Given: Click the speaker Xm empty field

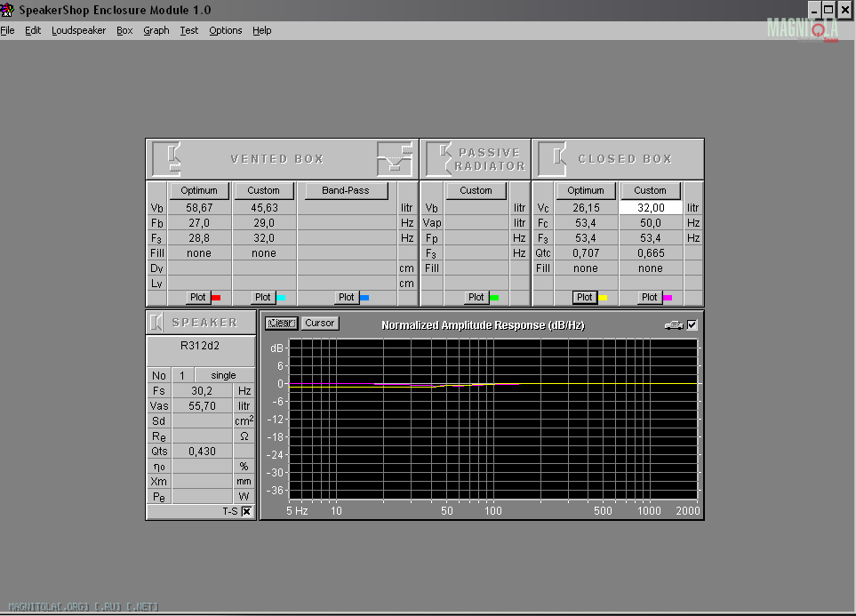Looking at the screenshot, I should click(202, 482).
